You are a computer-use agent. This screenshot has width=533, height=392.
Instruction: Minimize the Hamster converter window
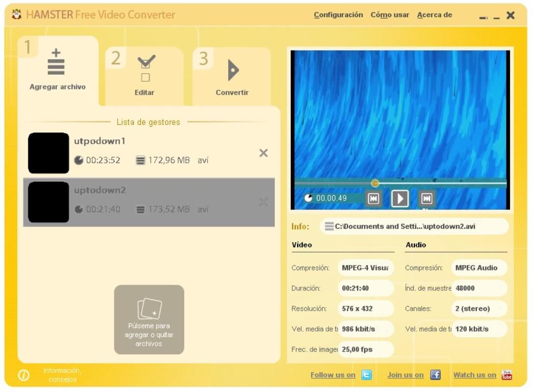point(497,18)
